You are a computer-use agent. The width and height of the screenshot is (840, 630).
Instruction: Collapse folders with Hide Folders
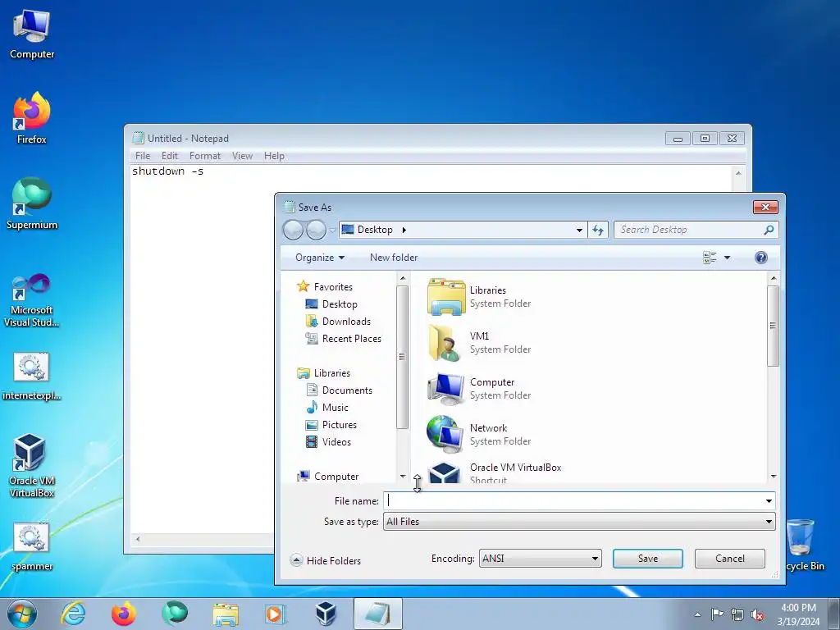pyautogui.click(x=326, y=560)
